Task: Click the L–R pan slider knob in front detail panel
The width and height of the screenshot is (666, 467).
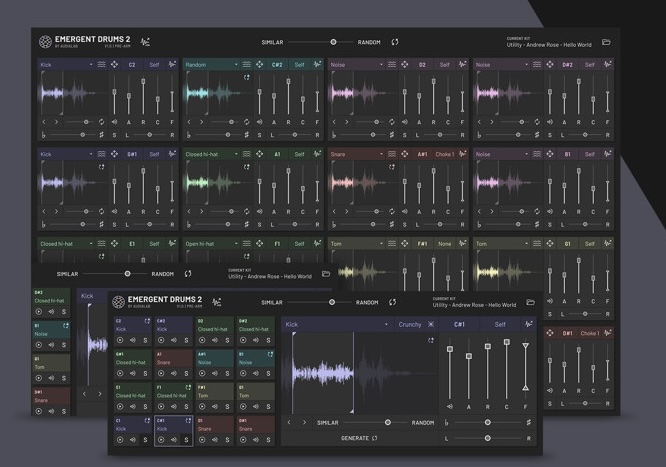Action: 488,438
